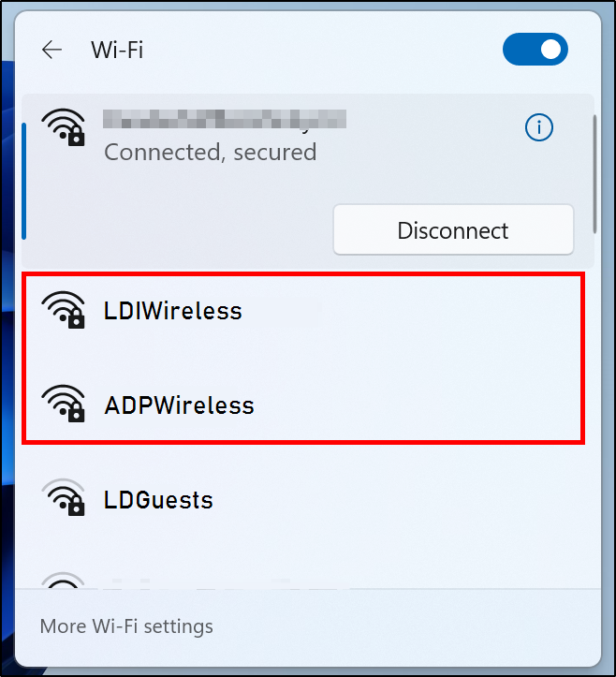Viewport: 616px width, 677px height.
Task: Open properties via the info icon
Action: click(x=538, y=127)
